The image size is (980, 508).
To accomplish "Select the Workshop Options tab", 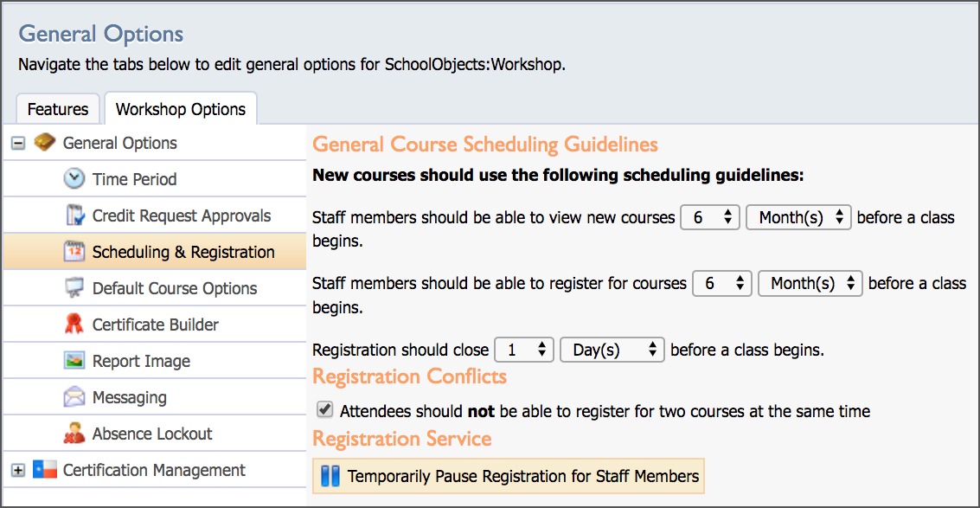I will [x=181, y=109].
